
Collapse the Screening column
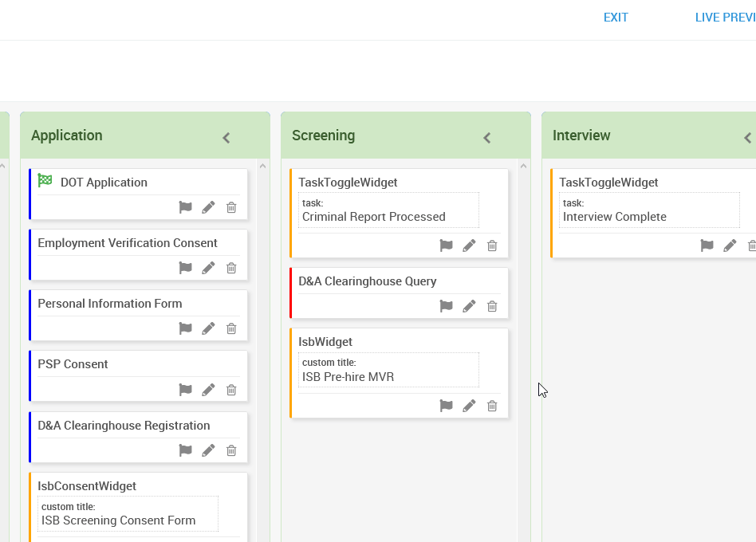click(x=487, y=138)
